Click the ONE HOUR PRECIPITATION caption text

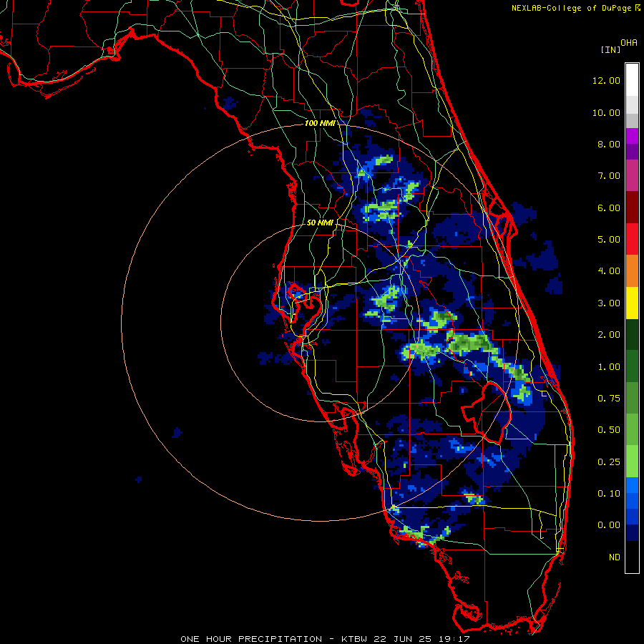(251, 639)
